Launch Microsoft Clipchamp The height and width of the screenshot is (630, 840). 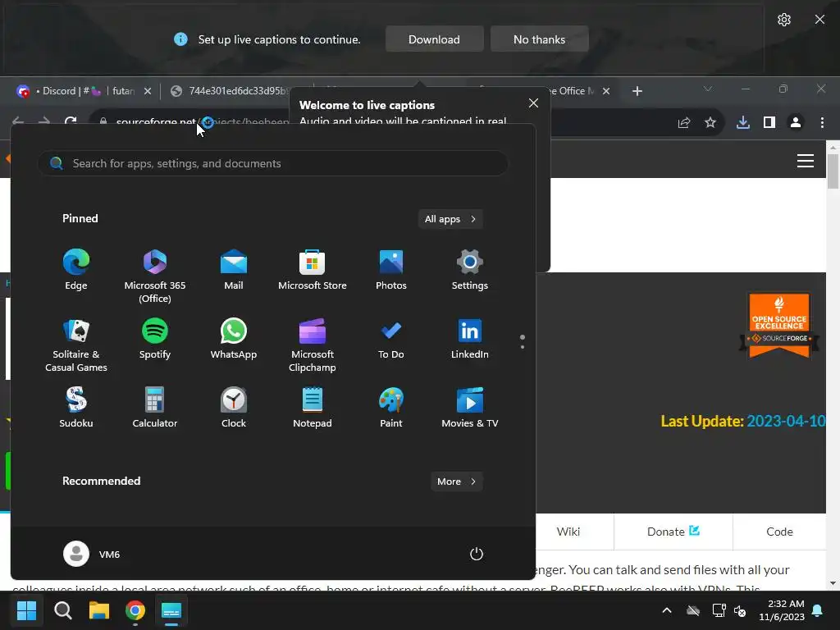[313, 345]
